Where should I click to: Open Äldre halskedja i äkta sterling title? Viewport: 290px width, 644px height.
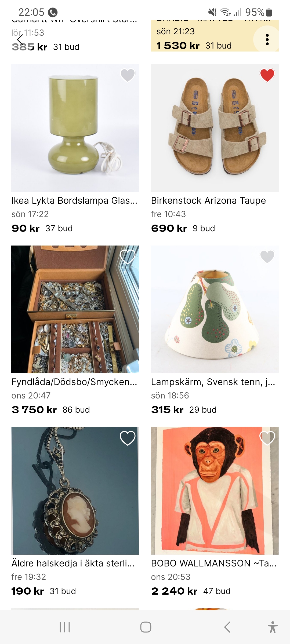tap(73, 563)
